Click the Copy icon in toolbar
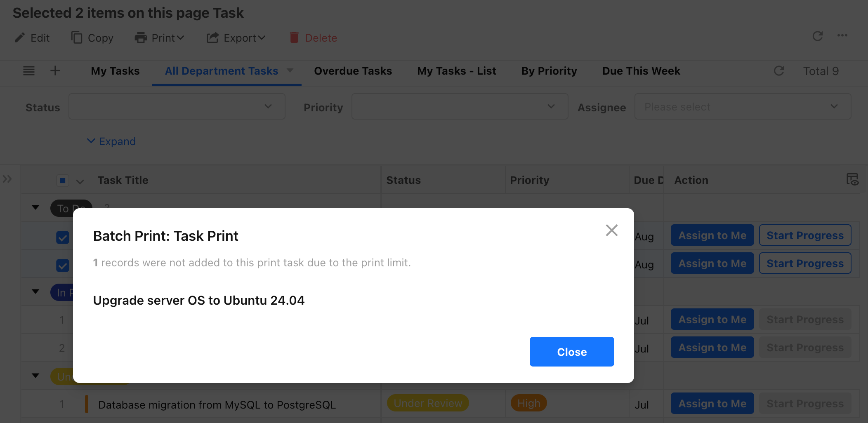 pos(77,38)
